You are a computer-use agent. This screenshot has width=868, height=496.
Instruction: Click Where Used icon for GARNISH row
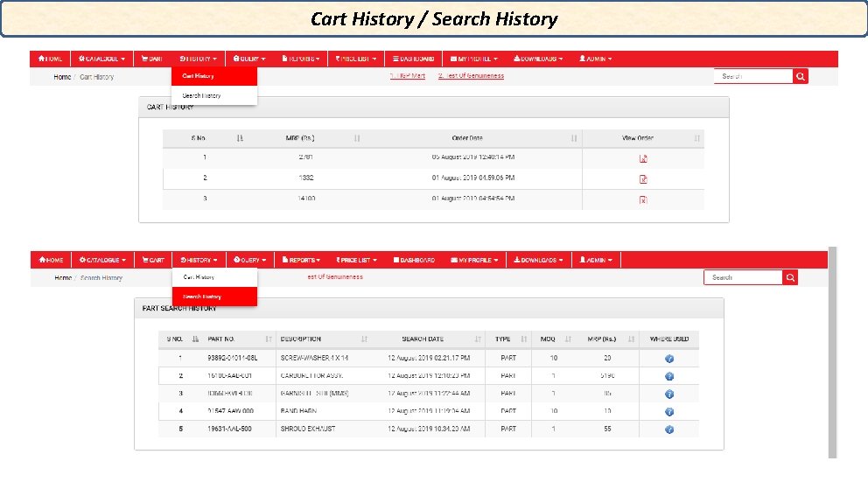pos(669,395)
